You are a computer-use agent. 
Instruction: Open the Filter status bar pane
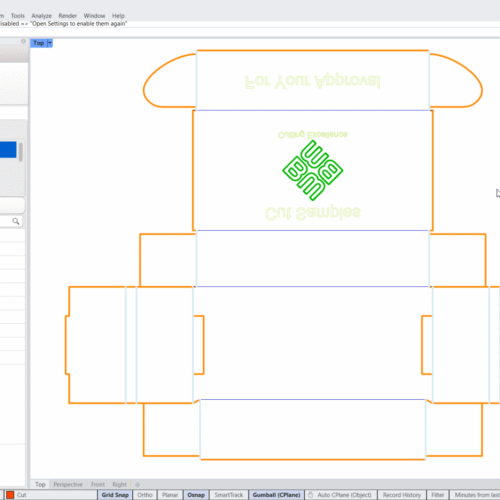point(438,495)
